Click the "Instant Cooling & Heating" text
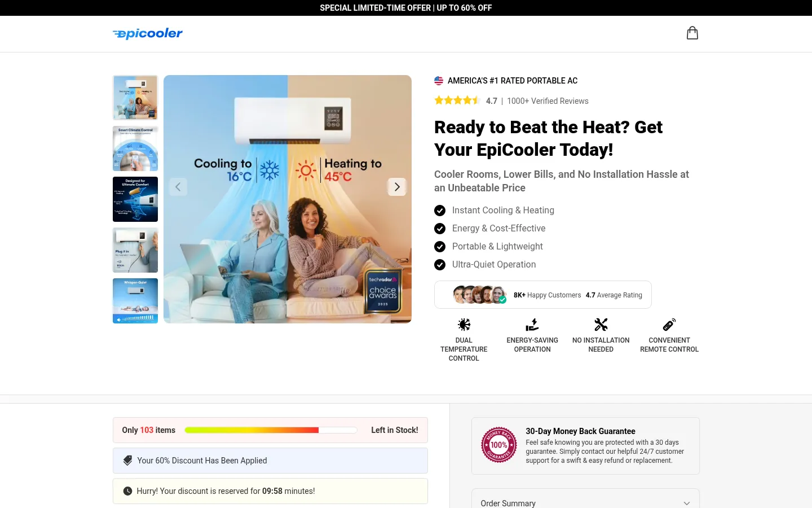This screenshot has width=812, height=508. pos(503,211)
